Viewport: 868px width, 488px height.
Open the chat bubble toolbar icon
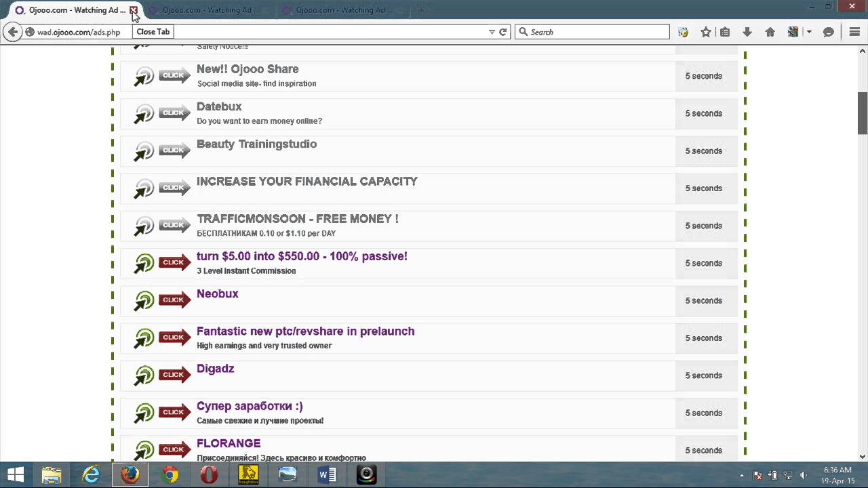[829, 32]
